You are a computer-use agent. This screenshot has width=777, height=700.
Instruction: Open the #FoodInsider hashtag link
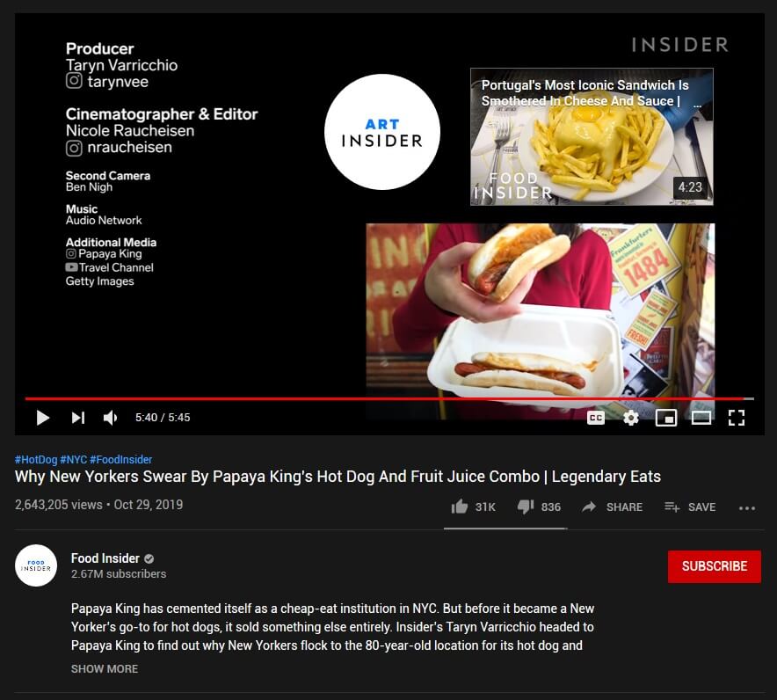(121, 460)
